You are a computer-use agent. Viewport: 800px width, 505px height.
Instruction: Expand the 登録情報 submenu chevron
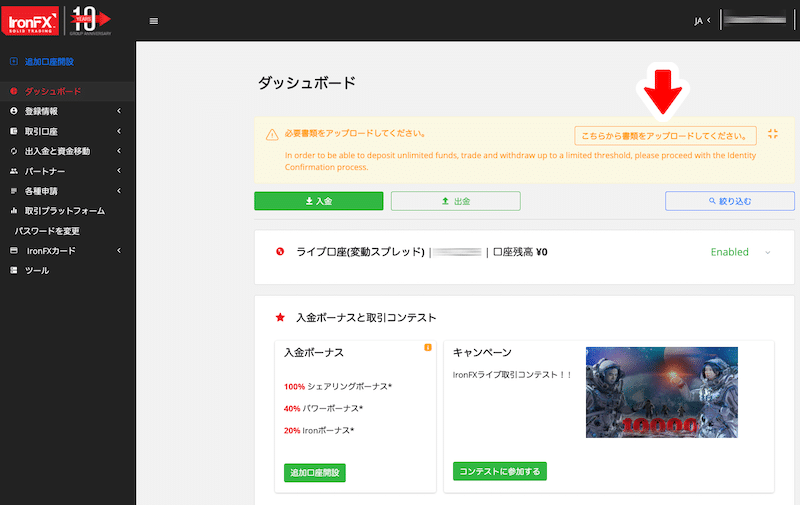coord(119,111)
